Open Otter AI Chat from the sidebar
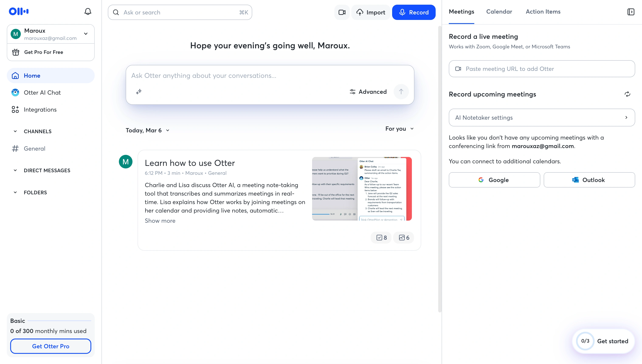This screenshot has width=642, height=364. click(x=42, y=92)
